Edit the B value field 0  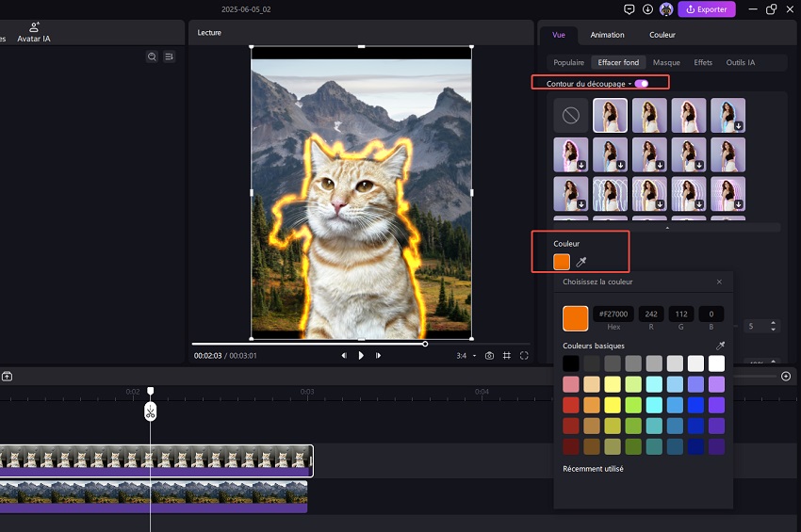pos(711,314)
